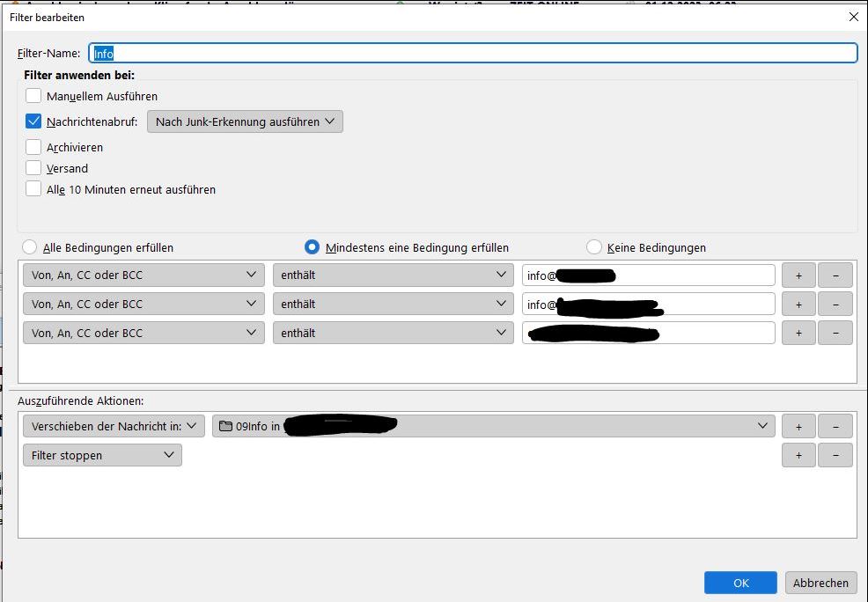Enable Manuellem Ausführen checkbox

coord(33,96)
